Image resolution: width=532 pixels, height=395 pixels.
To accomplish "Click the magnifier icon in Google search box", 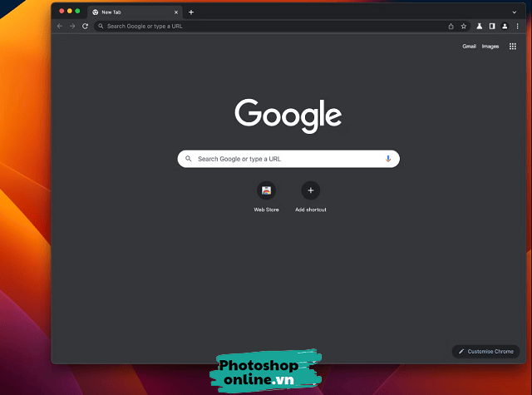I will tap(189, 159).
